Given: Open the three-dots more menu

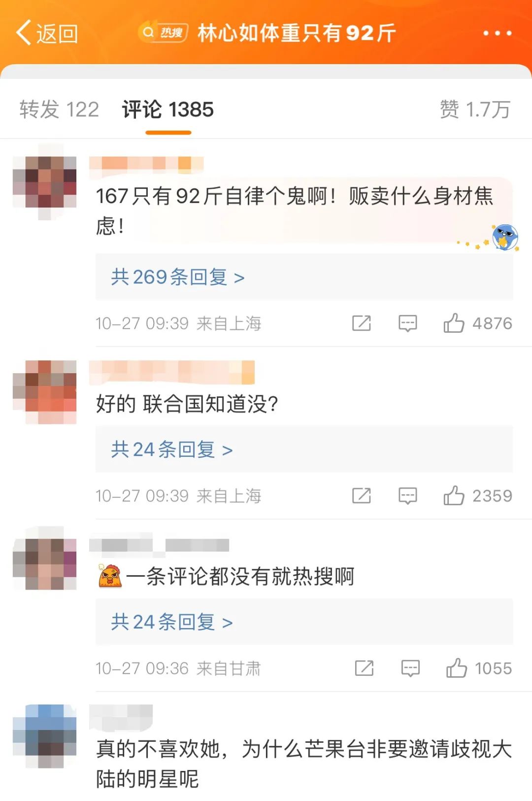Looking at the screenshot, I should point(497,33).
